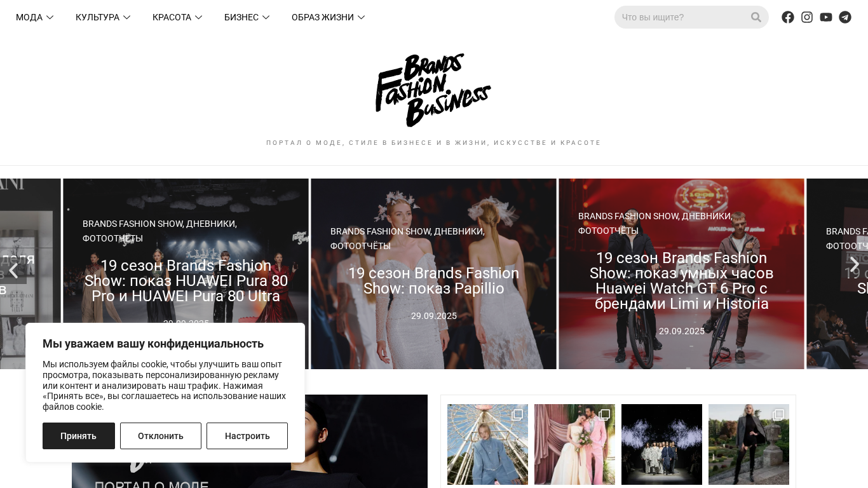
Task: Expand the БИЗНЕС menu chevron
Action: 266,17
